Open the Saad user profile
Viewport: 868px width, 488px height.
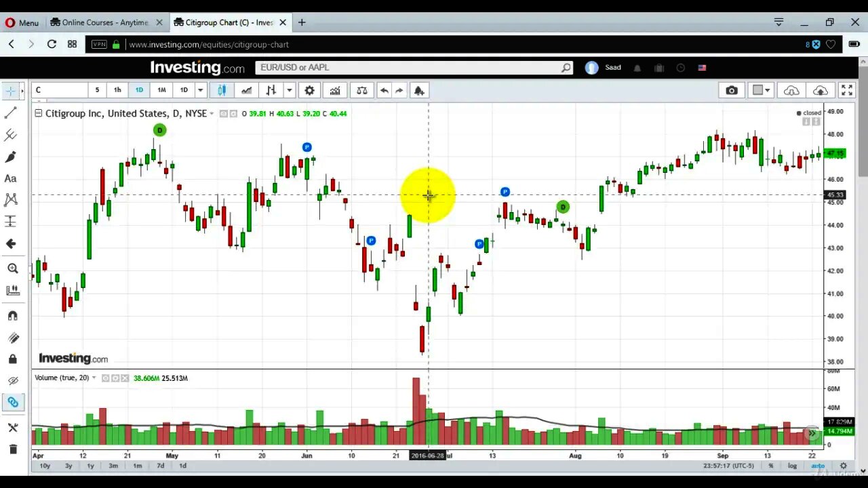[604, 67]
